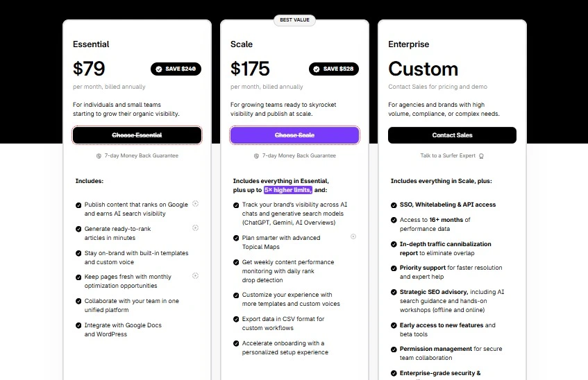Screen dimensions: 588x380
Task: Click the Choose Essential button
Action: pyautogui.click(x=137, y=135)
